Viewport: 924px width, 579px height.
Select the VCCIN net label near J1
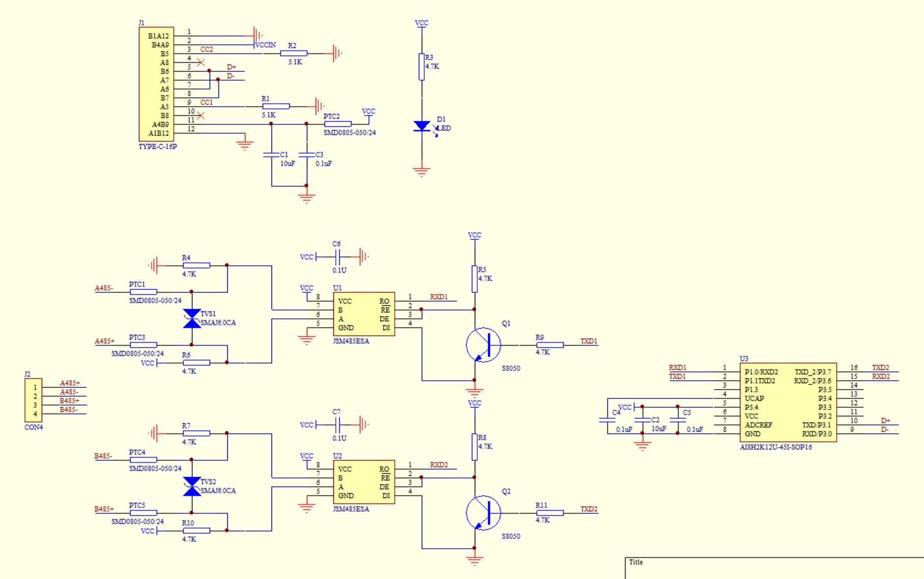pos(266,45)
